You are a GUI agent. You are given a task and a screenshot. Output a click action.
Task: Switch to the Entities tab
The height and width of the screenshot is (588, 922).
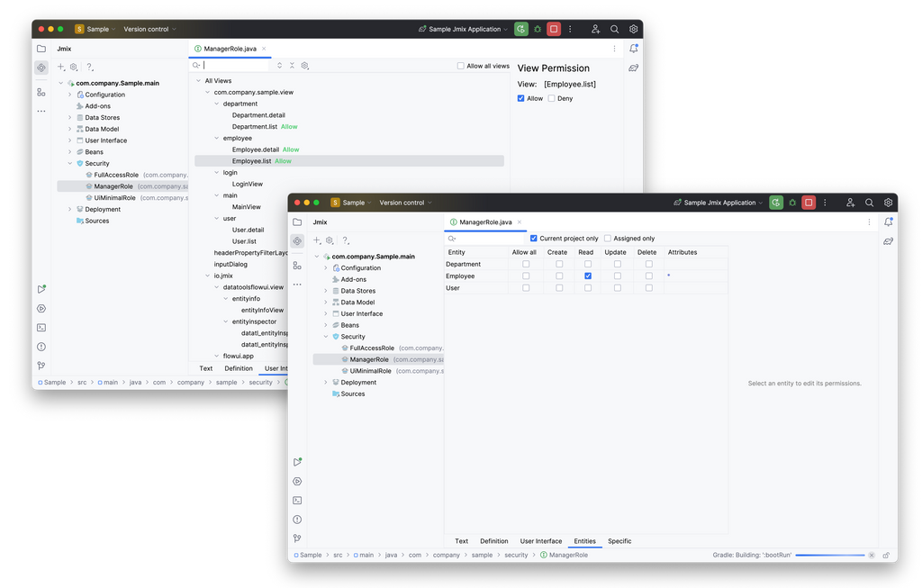tap(585, 541)
